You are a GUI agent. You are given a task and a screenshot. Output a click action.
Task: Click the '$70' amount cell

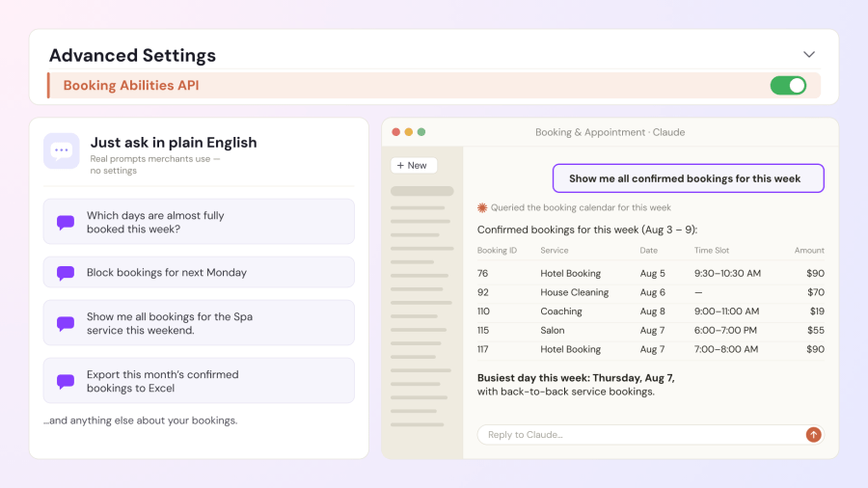point(815,292)
